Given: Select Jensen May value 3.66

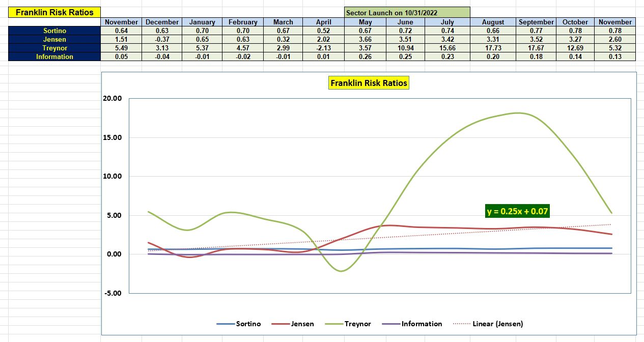Looking at the screenshot, I should pos(365,39).
